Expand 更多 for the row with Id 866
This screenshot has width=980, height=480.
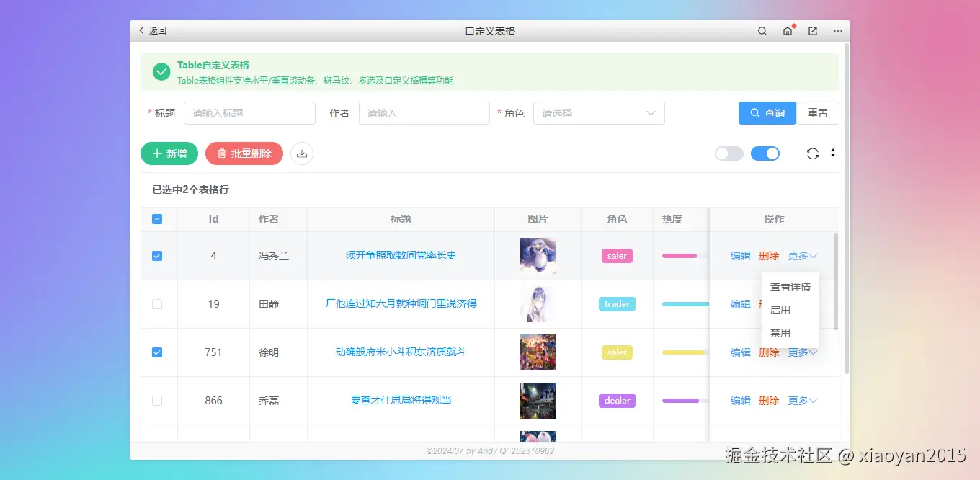pyautogui.click(x=802, y=400)
